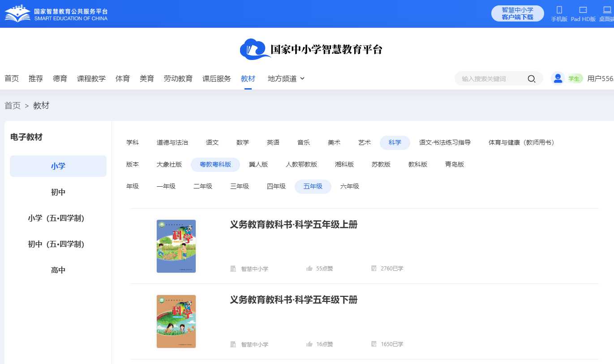Filter subject by 语文
Viewport: 614px width, 364px height.
(212, 142)
